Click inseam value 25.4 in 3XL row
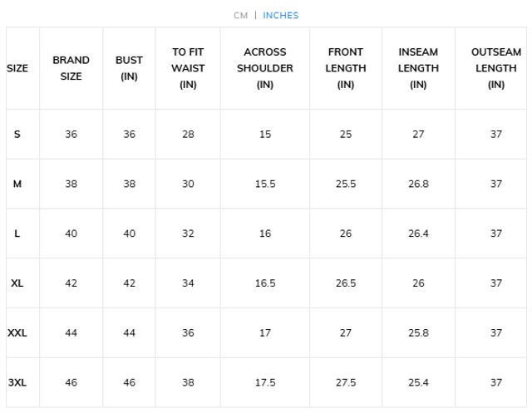This screenshot has height=418, width=532. pyautogui.click(x=418, y=383)
